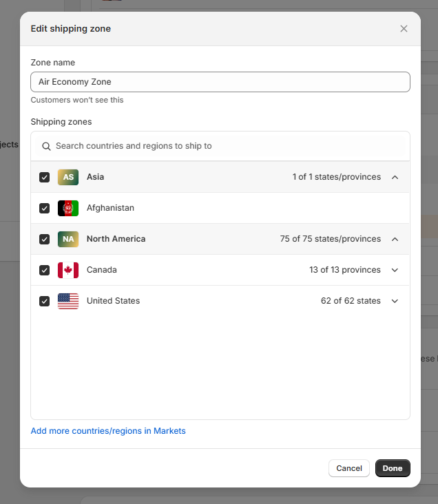This screenshot has height=504, width=438.
Task: Collapse the Asia region list
Action: coord(395,177)
